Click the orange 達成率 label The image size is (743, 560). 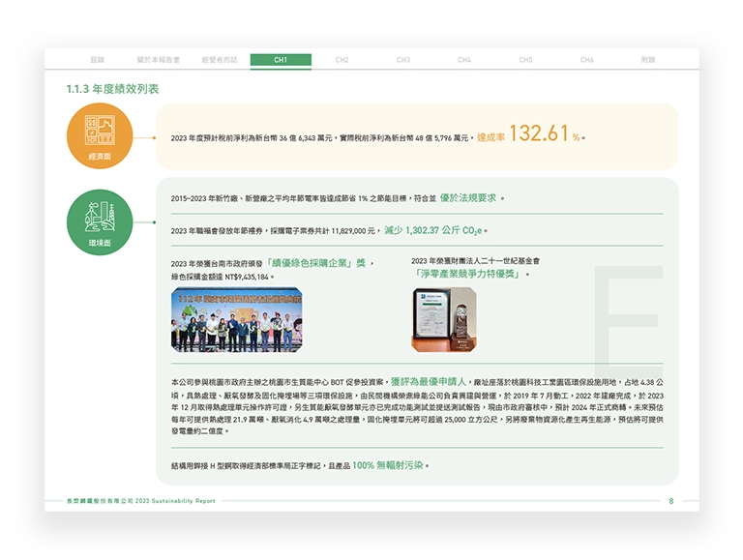pos(490,137)
